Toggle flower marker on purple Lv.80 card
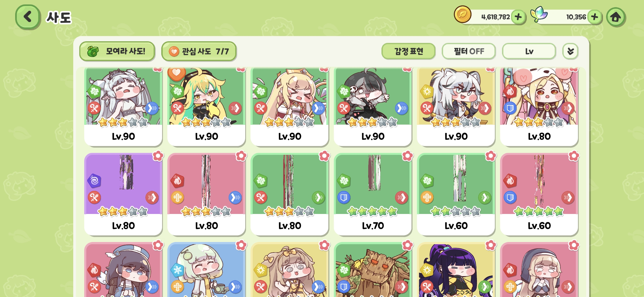 [158, 156]
